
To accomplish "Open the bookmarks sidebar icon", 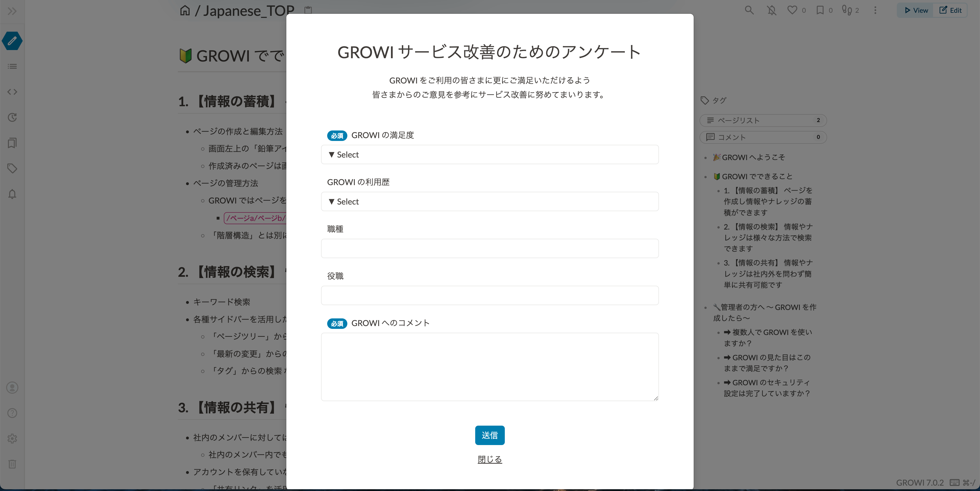I will click(x=12, y=143).
